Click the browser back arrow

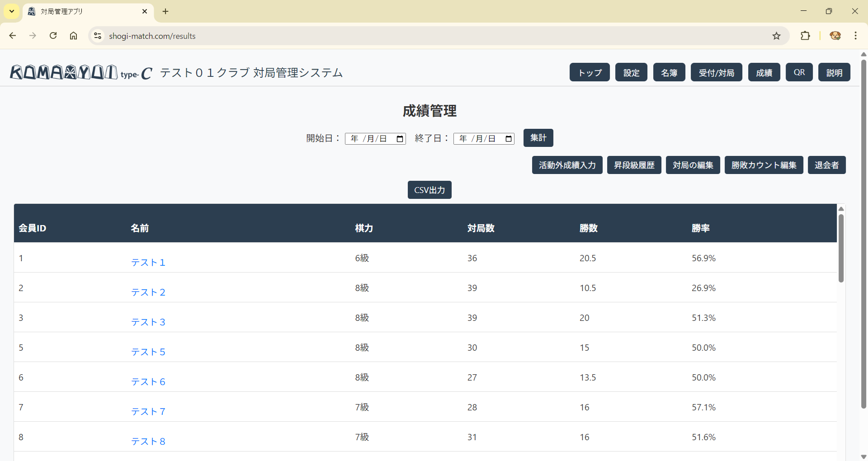[13, 36]
